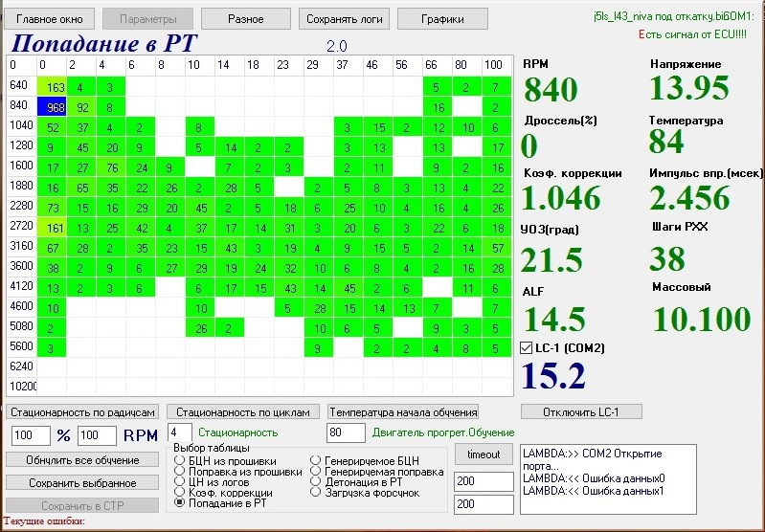
Task: Click Обнулить все обучение button
Action: (82, 460)
